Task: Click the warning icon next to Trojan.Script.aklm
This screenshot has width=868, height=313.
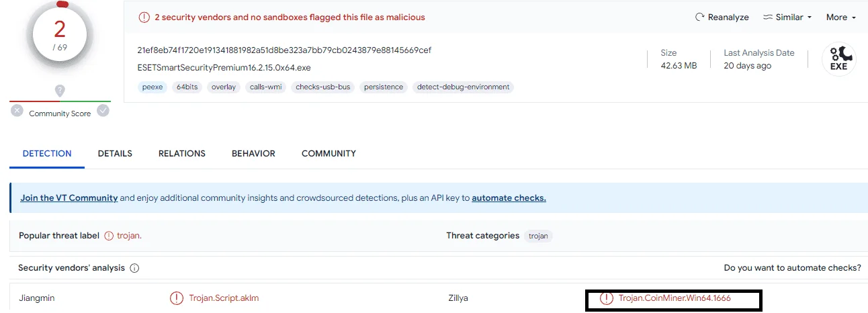Action: (177, 298)
